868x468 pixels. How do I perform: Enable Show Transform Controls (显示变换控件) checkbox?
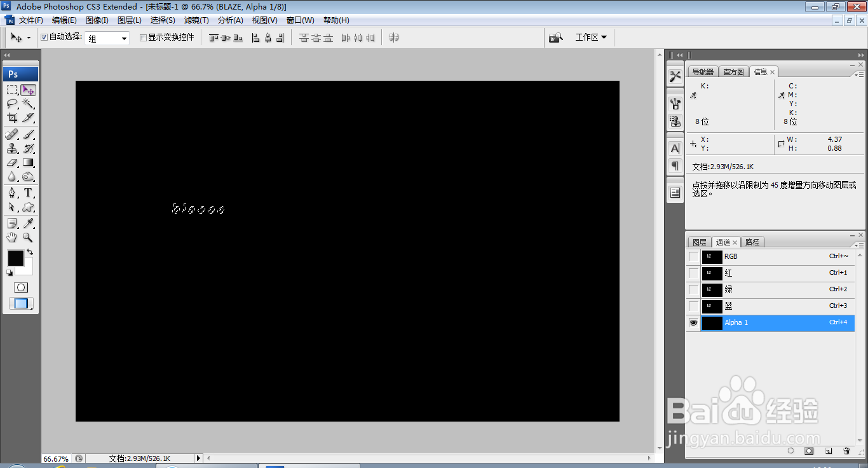(143, 38)
